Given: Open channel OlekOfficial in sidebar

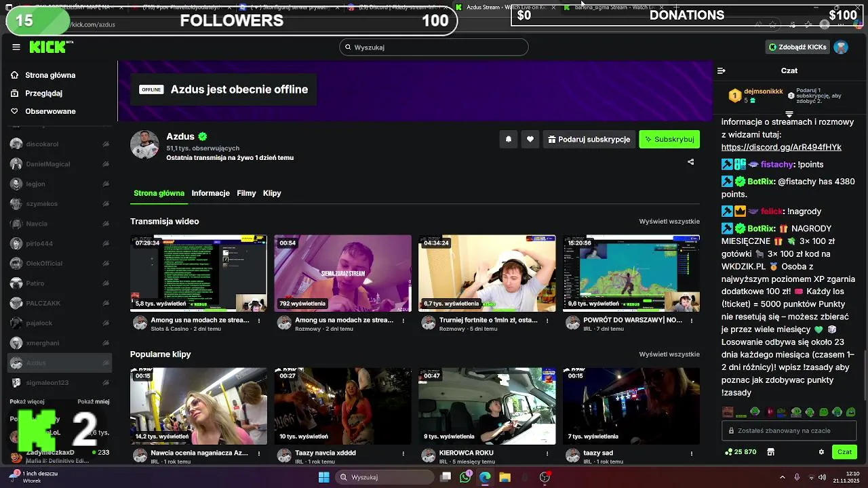Looking at the screenshot, I should pos(60,263).
